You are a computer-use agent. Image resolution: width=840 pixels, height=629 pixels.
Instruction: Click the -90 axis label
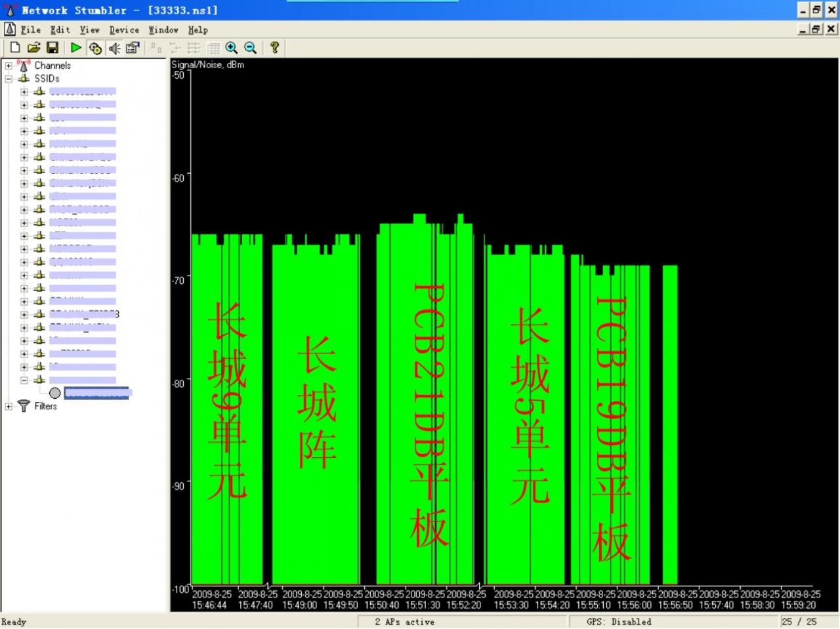click(178, 485)
